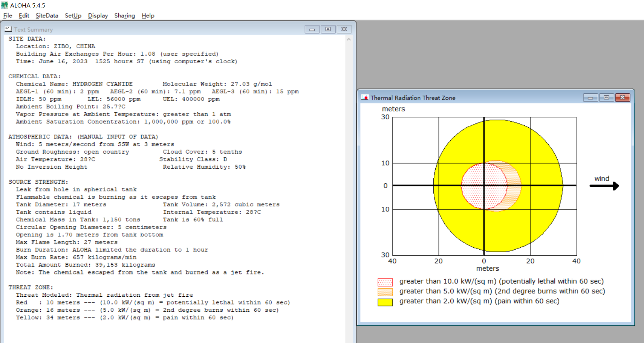The height and width of the screenshot is (343, 644).
Task: Open the Sharing menu
Action: [x=125, y=15]
